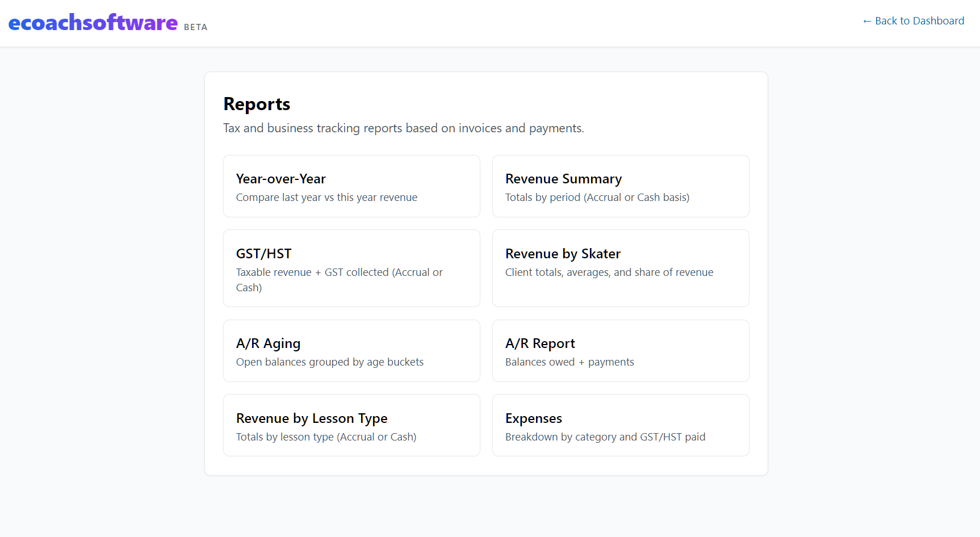Screen dimensions: 980x537
Task: Select the report showing client revenue share
Action: (620, 268)
